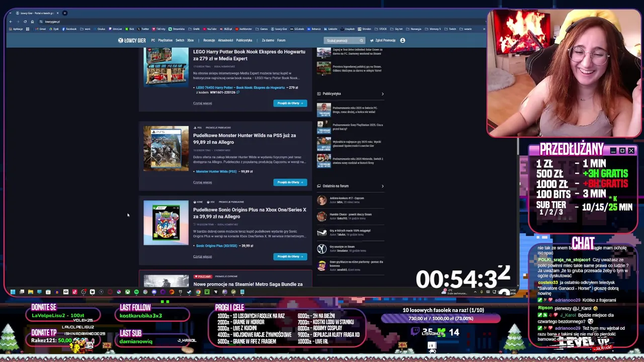Open the Facebook bookmark
Image resolution: width=644 pixels, height=362 pixels.
[x=68, y=29]
